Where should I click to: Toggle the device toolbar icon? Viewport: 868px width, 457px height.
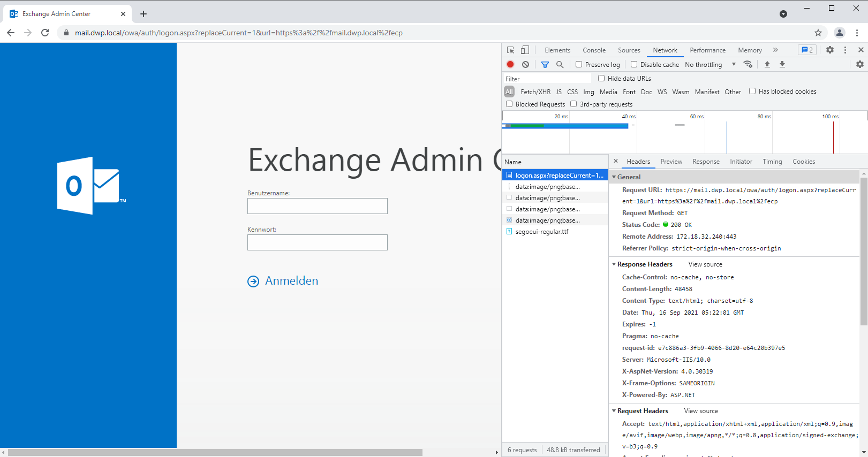click(525, 50)
